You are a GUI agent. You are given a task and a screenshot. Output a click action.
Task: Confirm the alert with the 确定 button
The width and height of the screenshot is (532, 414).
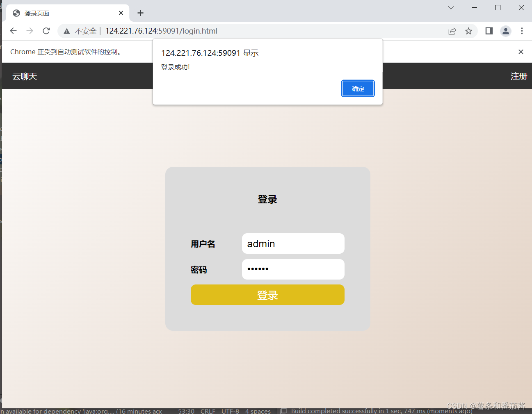pos(358,89)
